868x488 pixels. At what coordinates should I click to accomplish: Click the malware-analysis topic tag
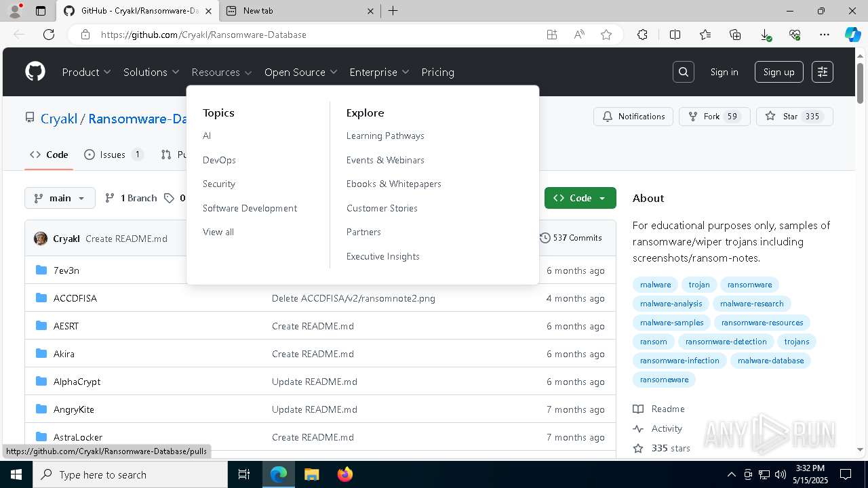pos(671,304)
